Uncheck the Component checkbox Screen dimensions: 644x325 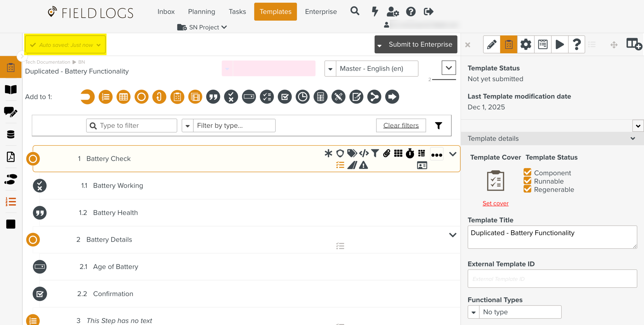[527, 172]
